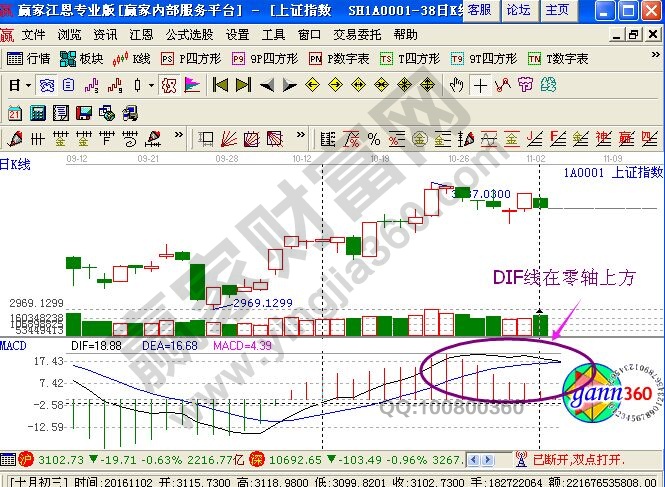Click the 论坛 forum button
The height and width of the screenshot is (487, 665).
pos(518,10)
